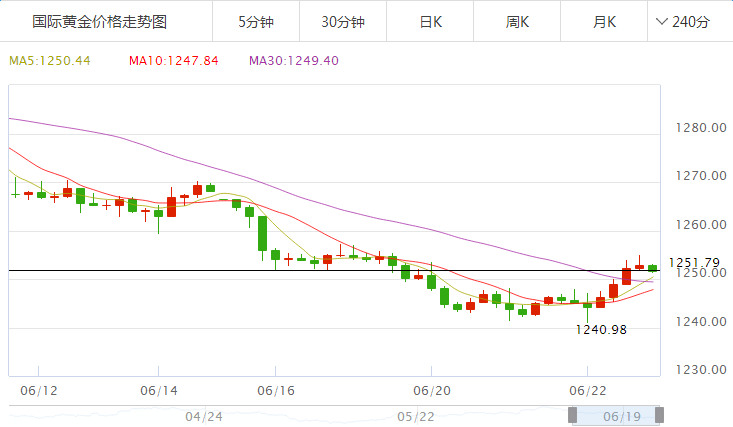Click the 1251.79 current price label
Image resolution: width=733 pixels, height=427 pixels.
pos(694,262)
